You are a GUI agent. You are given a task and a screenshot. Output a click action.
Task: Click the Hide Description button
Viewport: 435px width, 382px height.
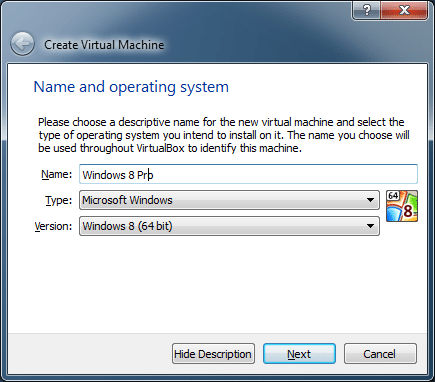213,354
